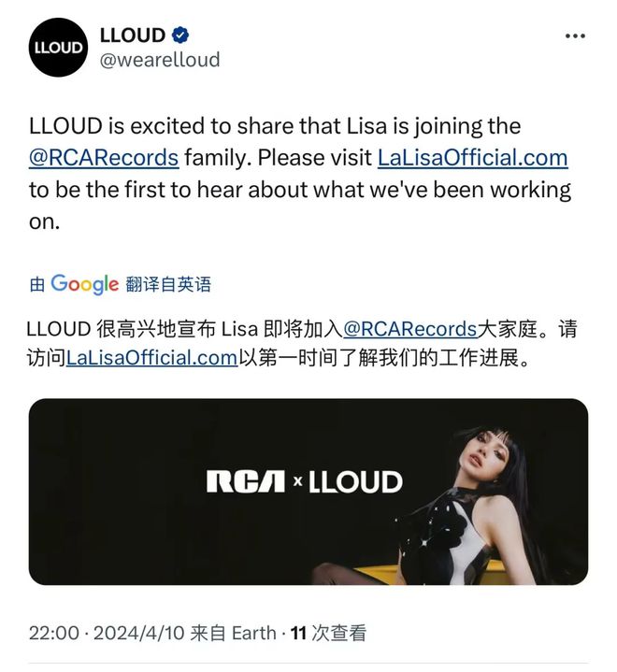The height and width of the screenshot is (672, 617).
Task: Open the 22:00 · 2024/4/10 timestamp
Action: click(x=107, y=633)
